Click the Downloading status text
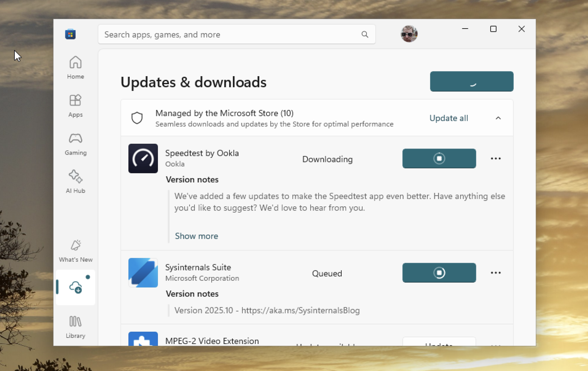 point(327,159)
